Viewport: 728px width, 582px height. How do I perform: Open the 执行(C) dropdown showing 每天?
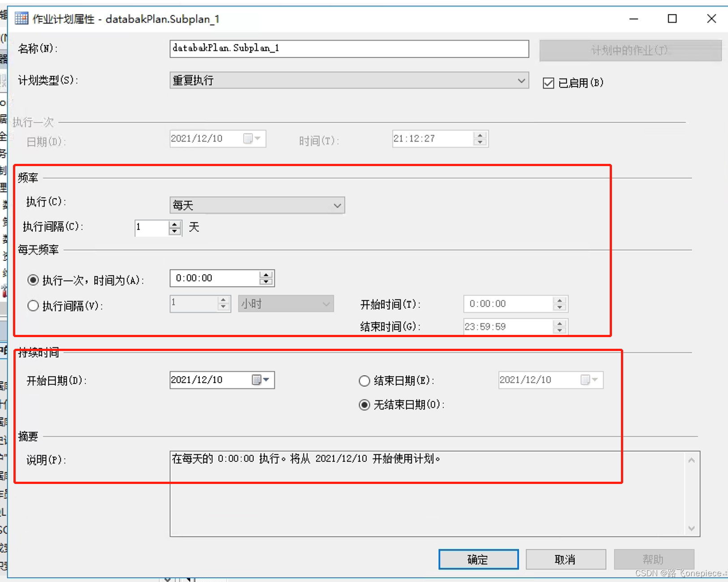tap(257, 205)
